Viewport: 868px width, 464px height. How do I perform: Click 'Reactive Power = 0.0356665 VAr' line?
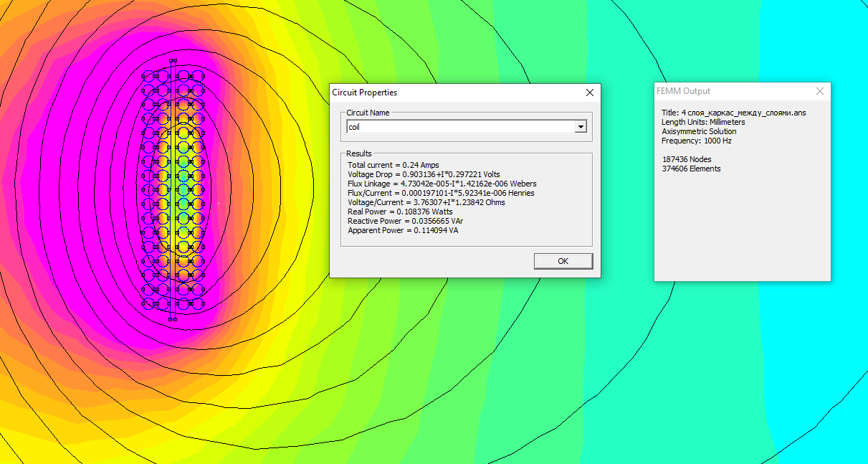tap(406, 221)
